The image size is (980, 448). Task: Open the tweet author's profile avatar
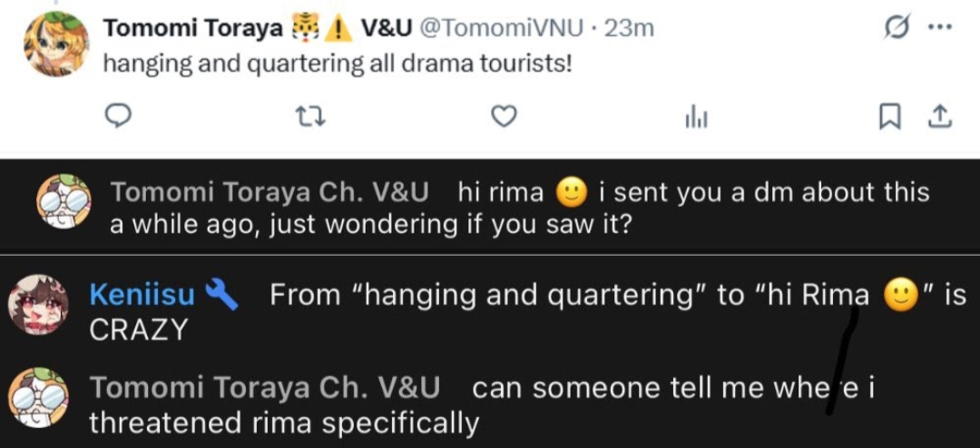point(55,46)
